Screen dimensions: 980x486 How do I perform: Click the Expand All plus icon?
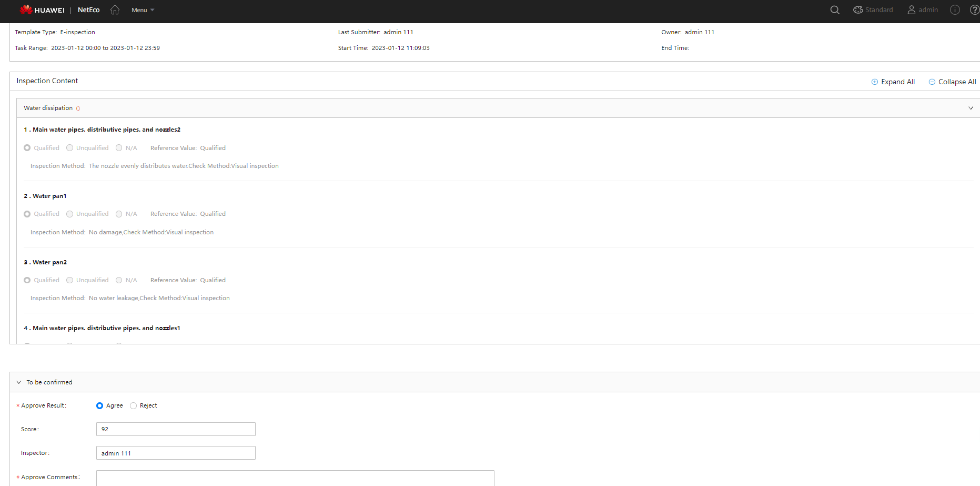(x=874, y=82)
